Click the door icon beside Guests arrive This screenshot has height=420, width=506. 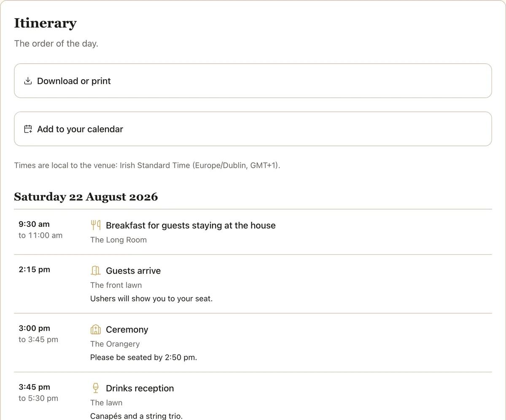coord(96,270)
